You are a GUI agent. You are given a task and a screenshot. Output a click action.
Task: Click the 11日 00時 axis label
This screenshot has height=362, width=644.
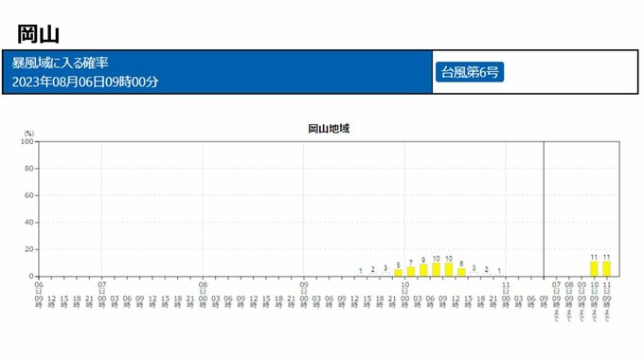pos(506,295)
